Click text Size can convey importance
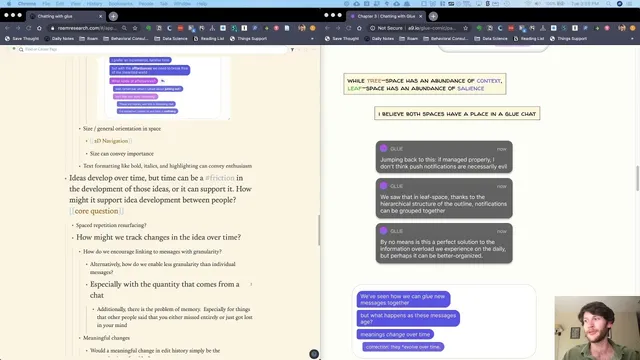This screenshot has width=640, height=360. click(x=122, y=154)
